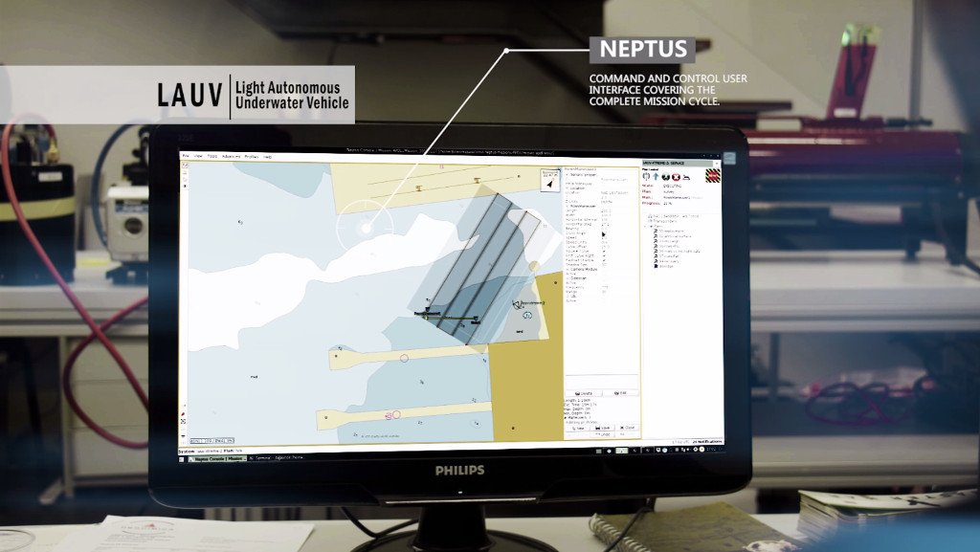Open the Tools menu
The width and height of the screenshot is (980, 552).
tap(212, 156)
